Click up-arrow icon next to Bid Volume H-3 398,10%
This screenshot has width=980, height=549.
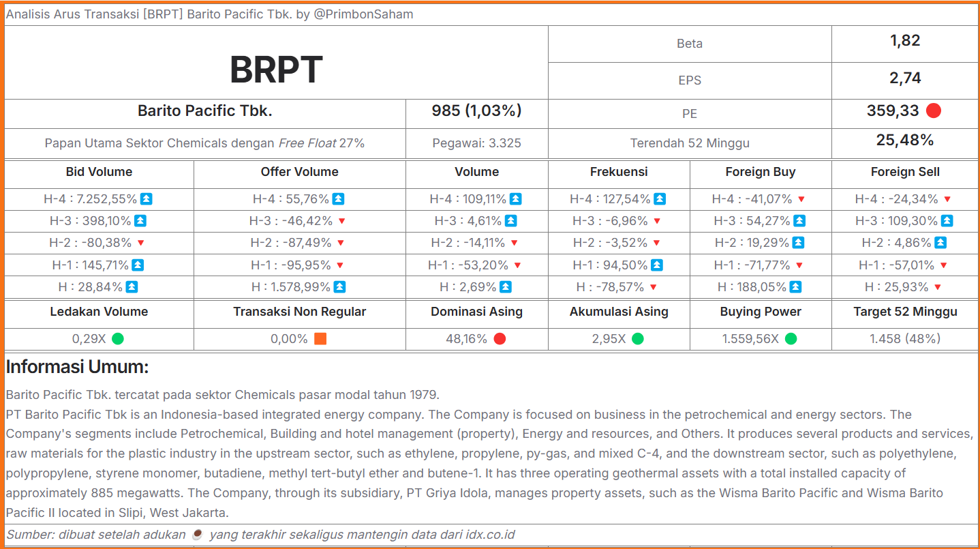point(140,221)
